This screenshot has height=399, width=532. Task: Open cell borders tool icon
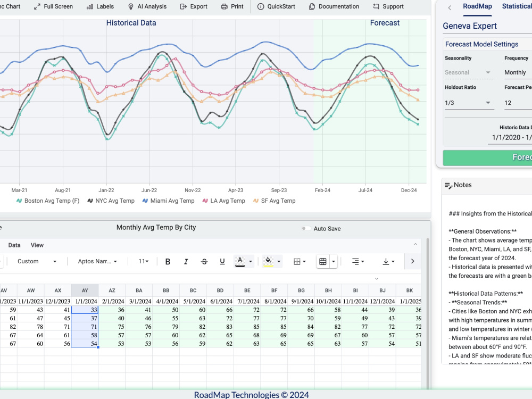(300, 262)
